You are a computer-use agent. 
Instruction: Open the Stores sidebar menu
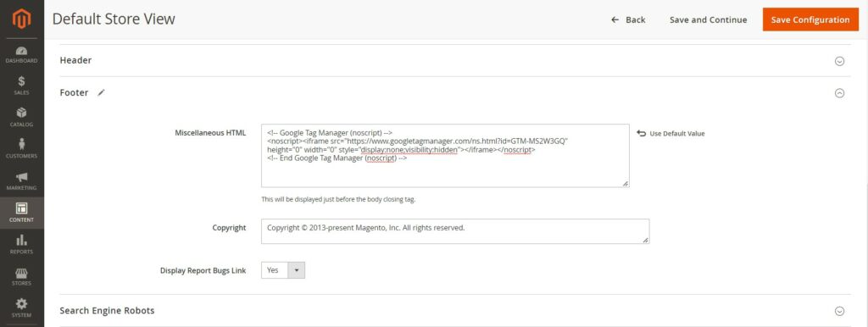(x=21, y=277)
